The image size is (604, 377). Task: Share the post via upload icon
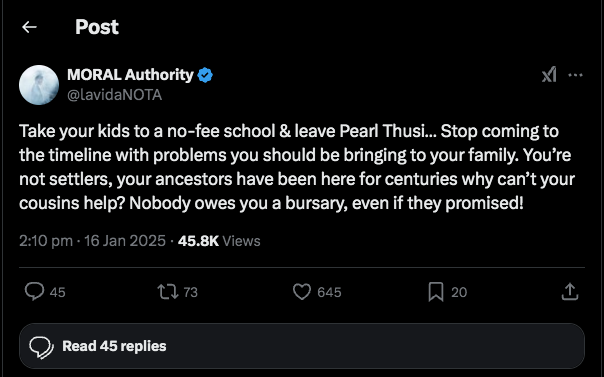coord(570,292)
